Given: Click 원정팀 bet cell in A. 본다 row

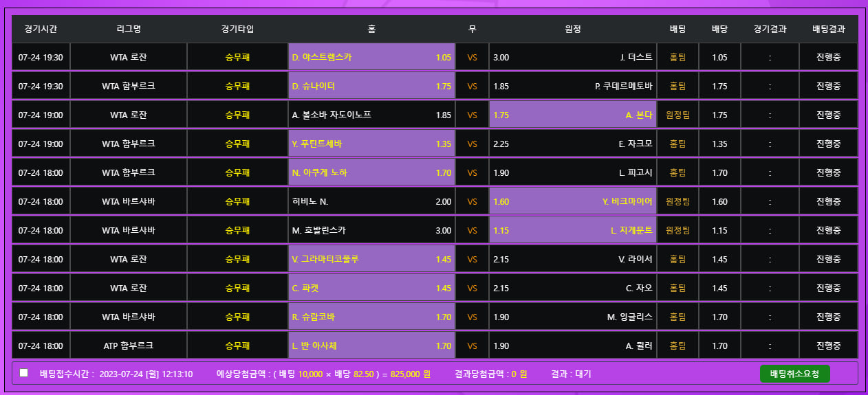Looking at the screenshot, I should [x=677, y=115].
